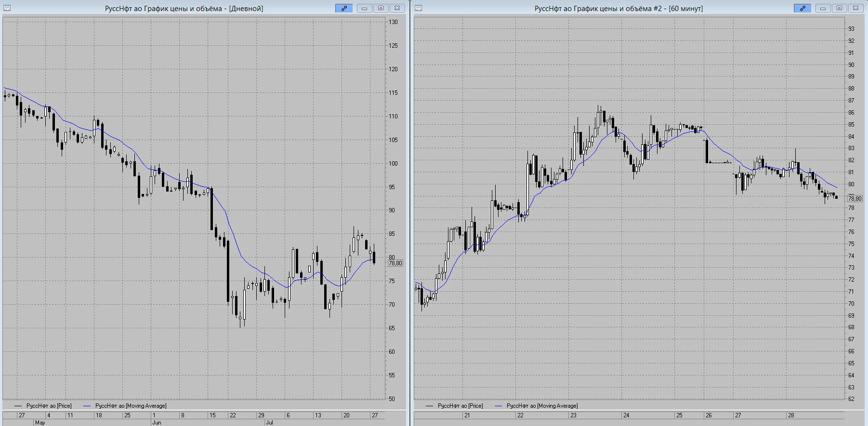Screen dimensions: 868x426
Task: Select the [Moving Average] legend entry in the daily chart
Action: click(x=125, y=406)
